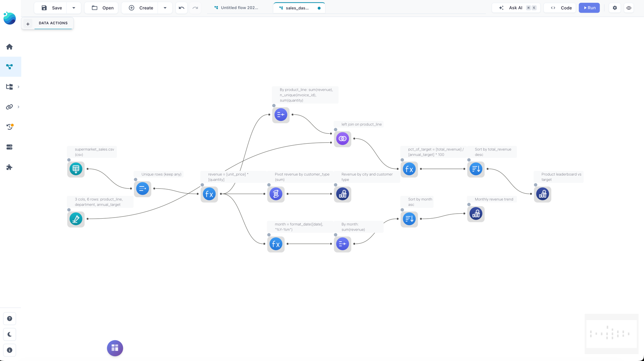The width and height of the screenshot is (644, 361).
Task: Open the revenue formula node
Action: point(209,194)
